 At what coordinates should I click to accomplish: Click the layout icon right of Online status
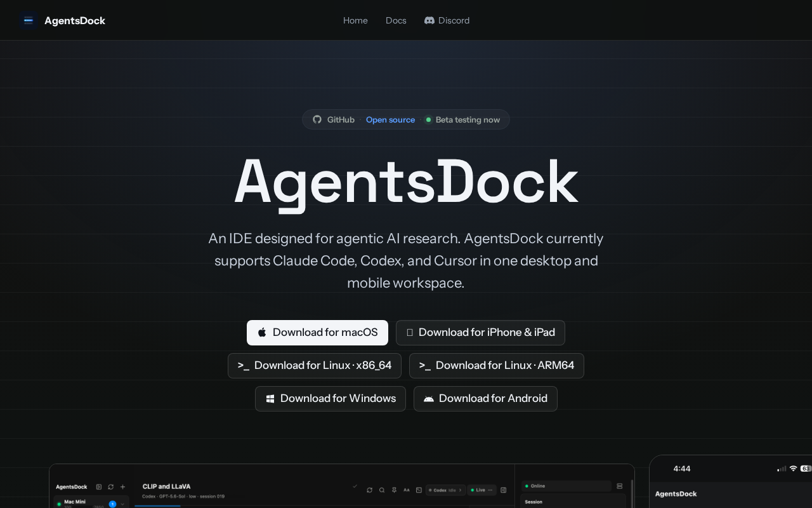coord(620,486)
